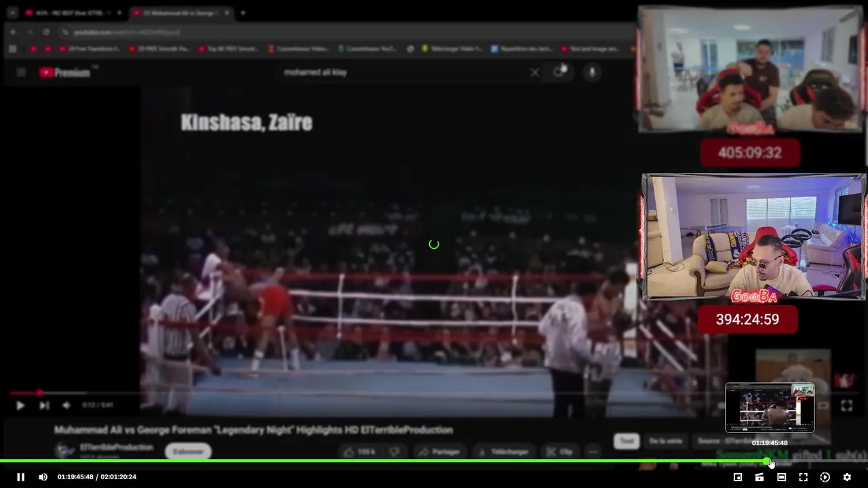
Task: Click the lower GooBA webcam overlay
Action: tap(754, 237)
